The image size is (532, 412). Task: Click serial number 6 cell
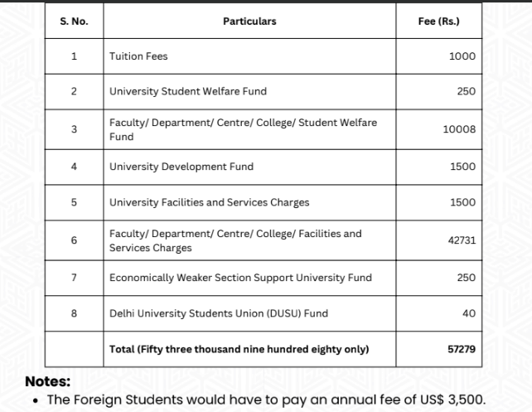click(74, 240)
